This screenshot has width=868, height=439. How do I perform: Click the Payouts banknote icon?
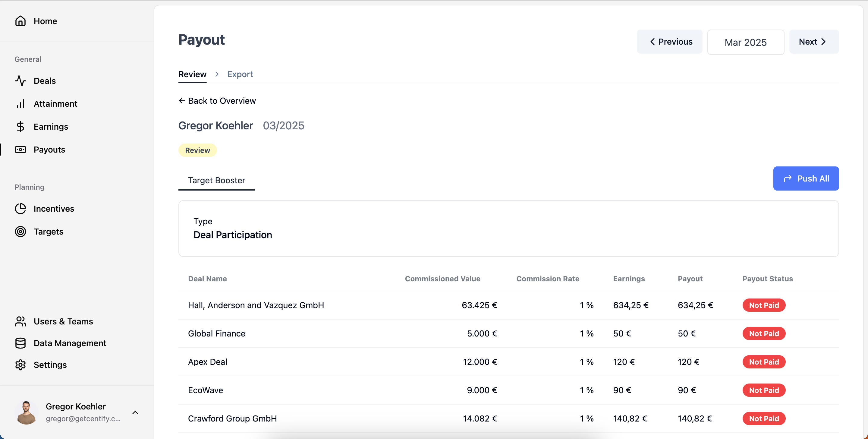pos(20,149)
